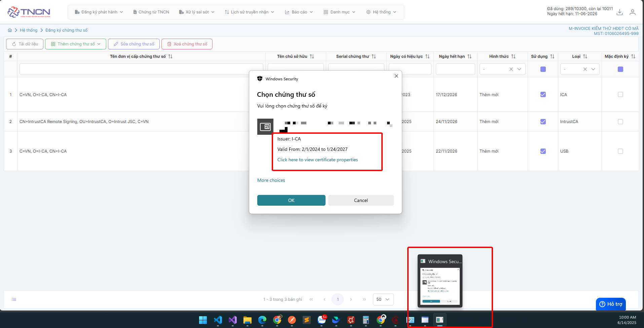Image resolution: width=644 pixels, height=328 pixels.
Task: Clear the Hình thức filter with X
Action: pos(511,69)
